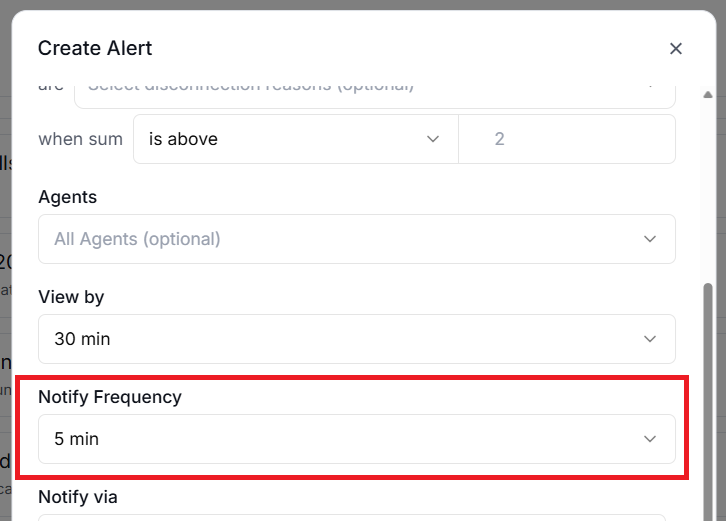The height and width of the screenshot is (521, 726).
Task: Click the 'View by' field label
Action: 71,297
